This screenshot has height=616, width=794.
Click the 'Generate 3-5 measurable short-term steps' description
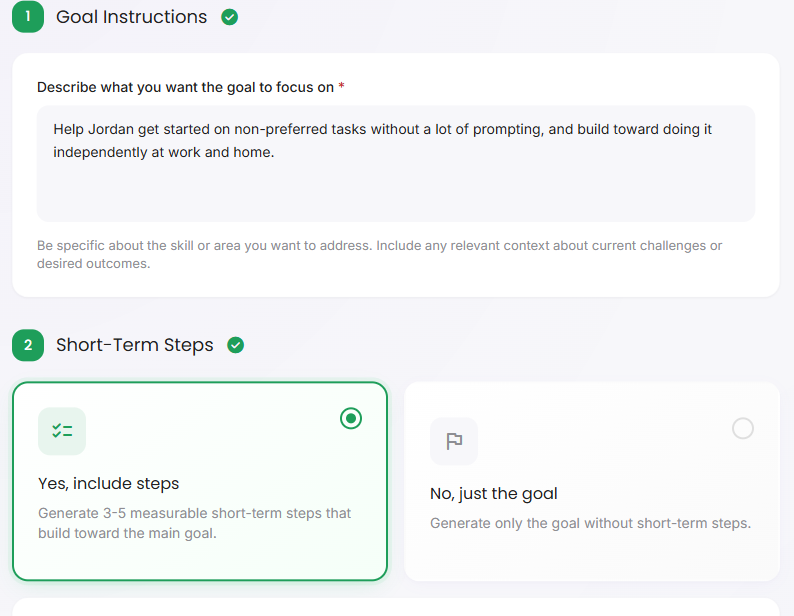[194, 523]
